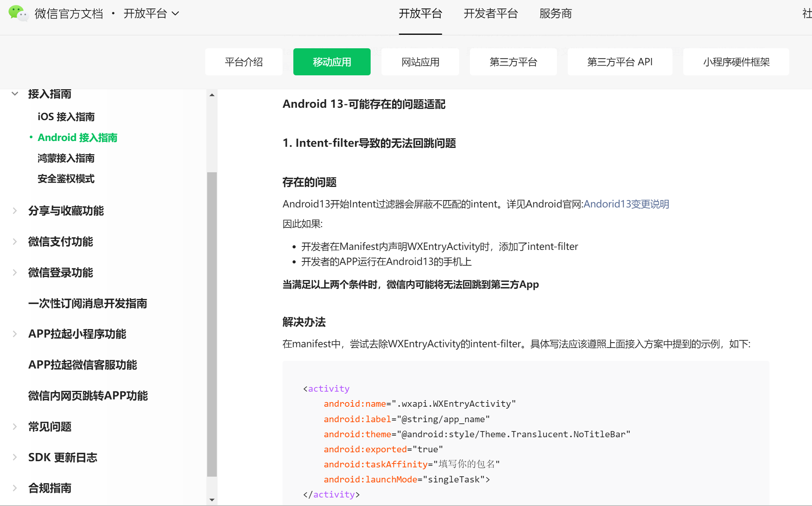The height and width of the screenshot is (506, 812).
Task: Click the sidebar scroll down arrow
Action: 212,500
